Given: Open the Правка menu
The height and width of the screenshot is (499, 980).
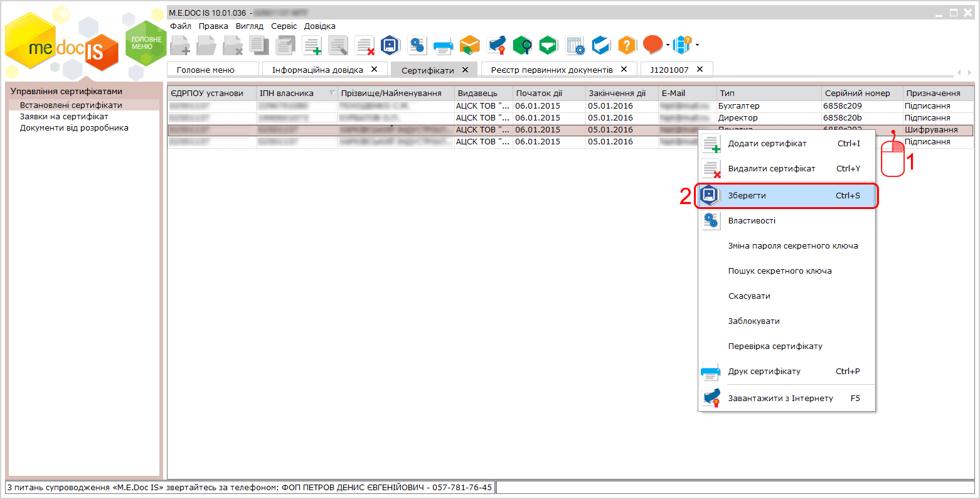Looking at the screenshot, I should click(213, 26).
